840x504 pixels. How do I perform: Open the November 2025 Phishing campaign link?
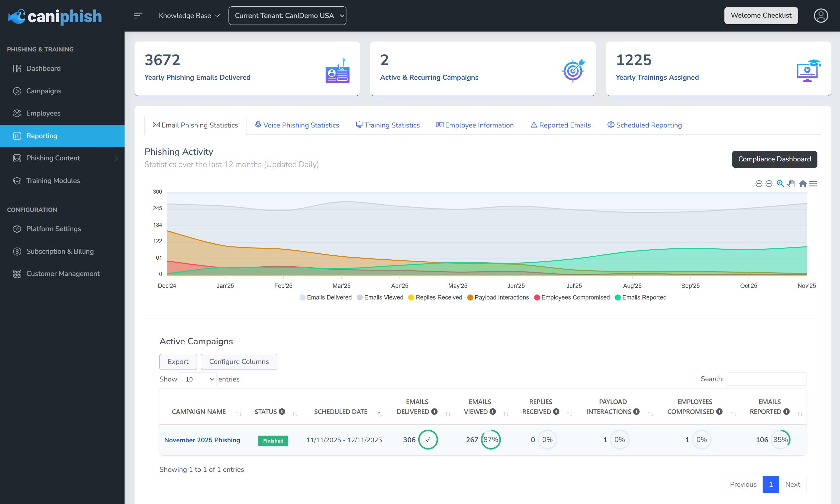(x=202, y=440)
